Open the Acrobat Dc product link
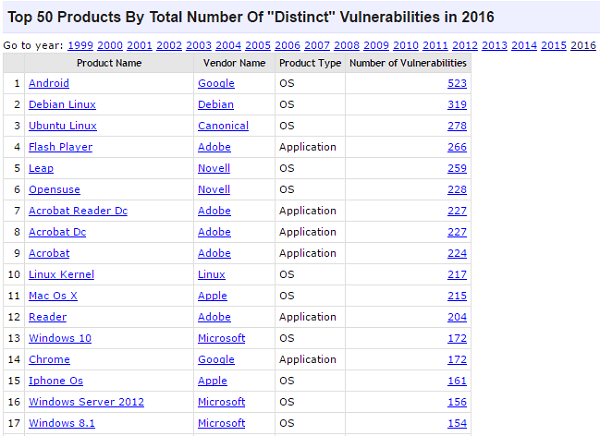The height and width of the screenshot is (436, 600). [57, 232]
